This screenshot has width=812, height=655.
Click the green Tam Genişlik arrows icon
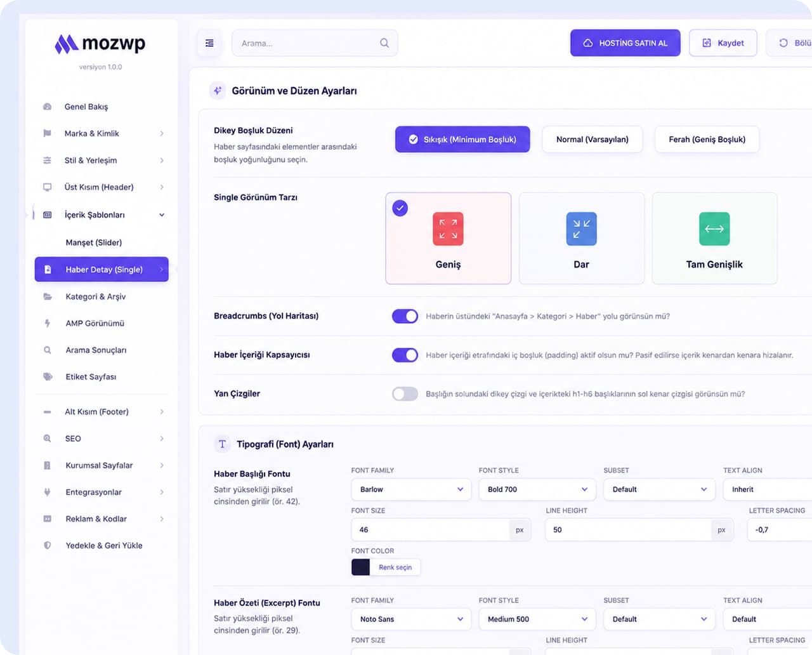714,228
